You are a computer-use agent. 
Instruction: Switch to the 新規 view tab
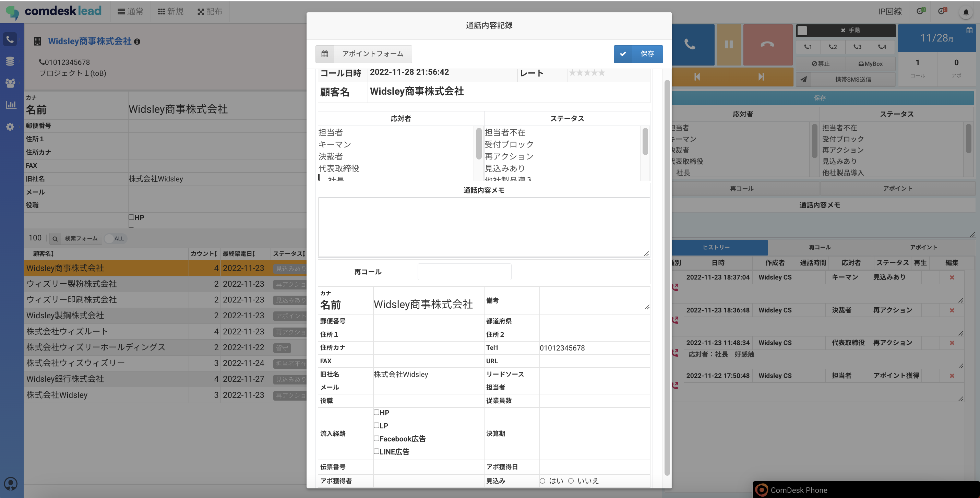point(170,12)
